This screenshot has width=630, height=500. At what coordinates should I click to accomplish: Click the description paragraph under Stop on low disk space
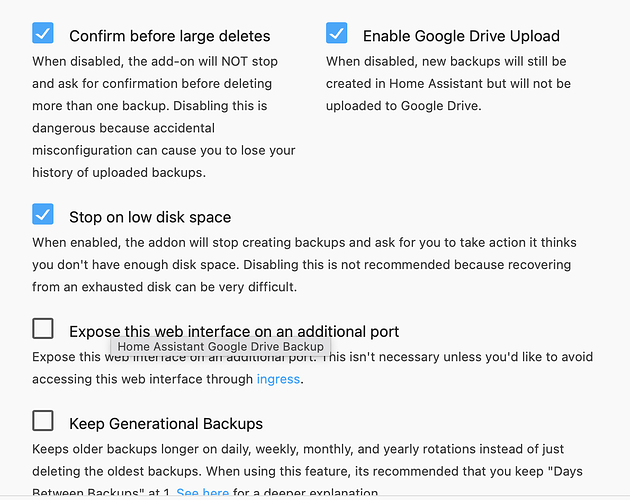pos(301,265)
